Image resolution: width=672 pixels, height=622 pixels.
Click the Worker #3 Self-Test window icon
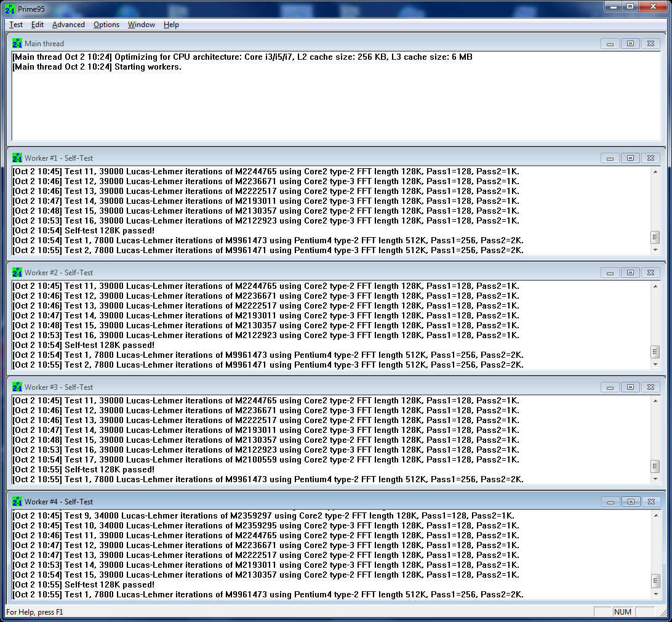coord(17,387)
